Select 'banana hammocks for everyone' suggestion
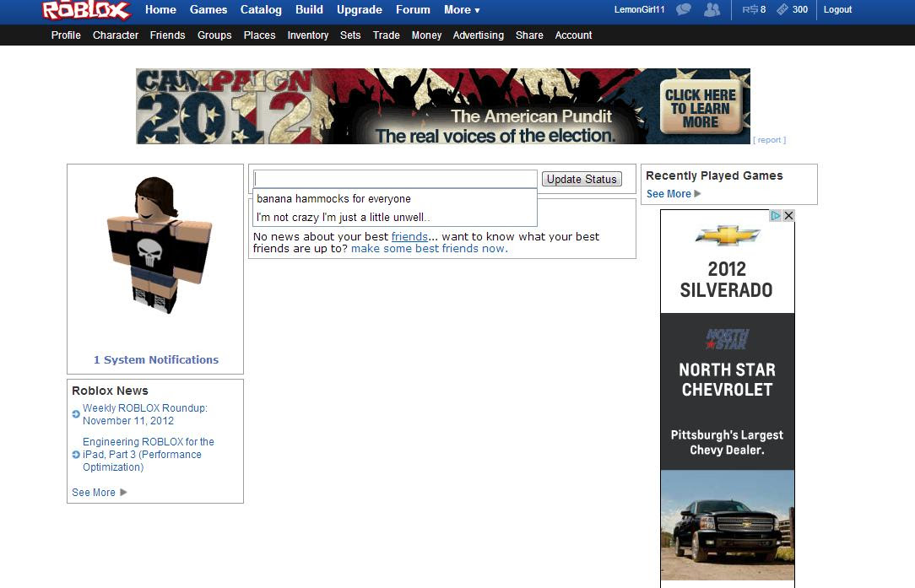The height and width of the screenshot is (588, 915). coord(395,198)
